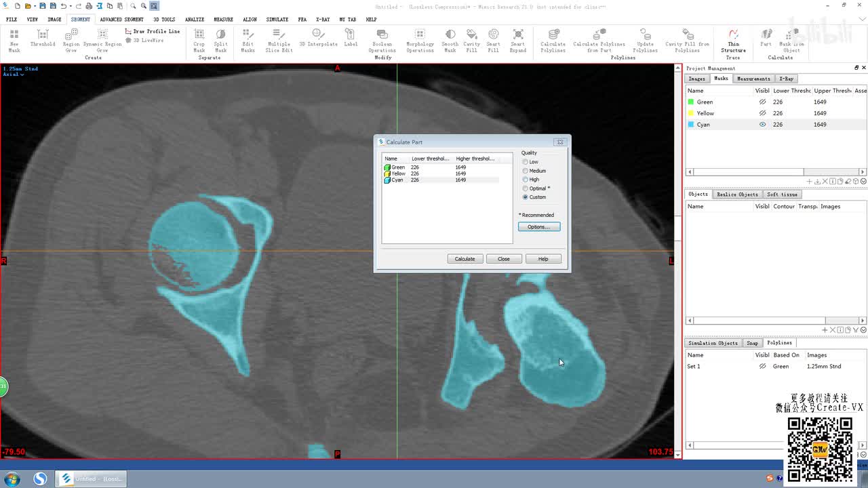Image resolution: width=868 pixels, height=488 pixels.
Task: Open Boolean Operations
Action: pos(382,41)
